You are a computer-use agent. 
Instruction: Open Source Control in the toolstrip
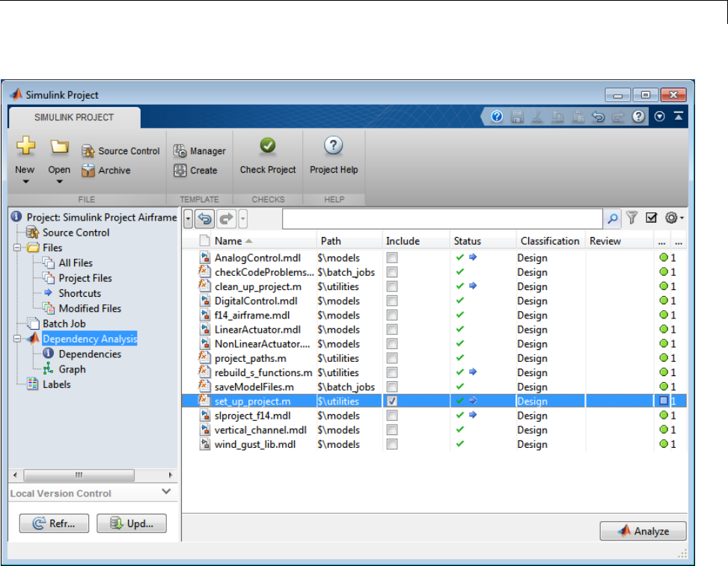pos(120,151)
